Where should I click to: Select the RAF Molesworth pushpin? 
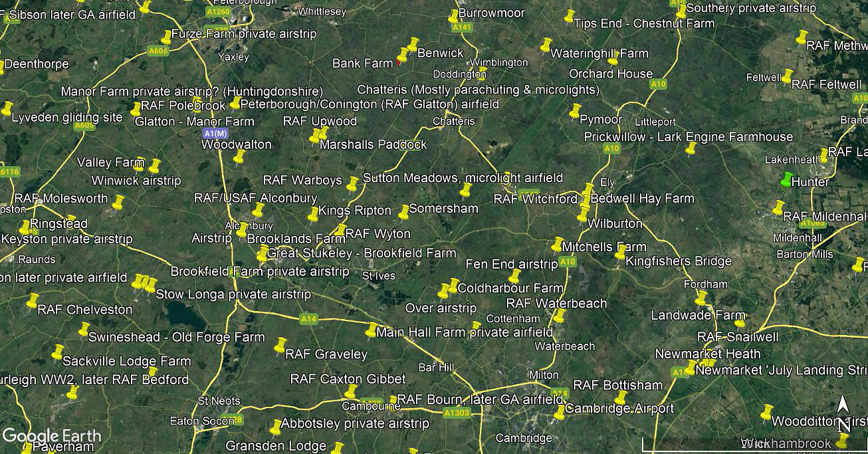[118, 201]
